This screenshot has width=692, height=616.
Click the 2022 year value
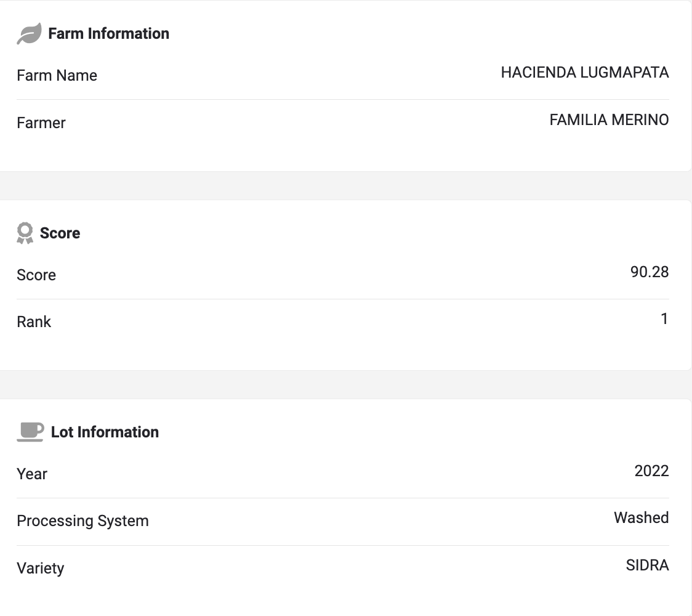click(651, 471)
